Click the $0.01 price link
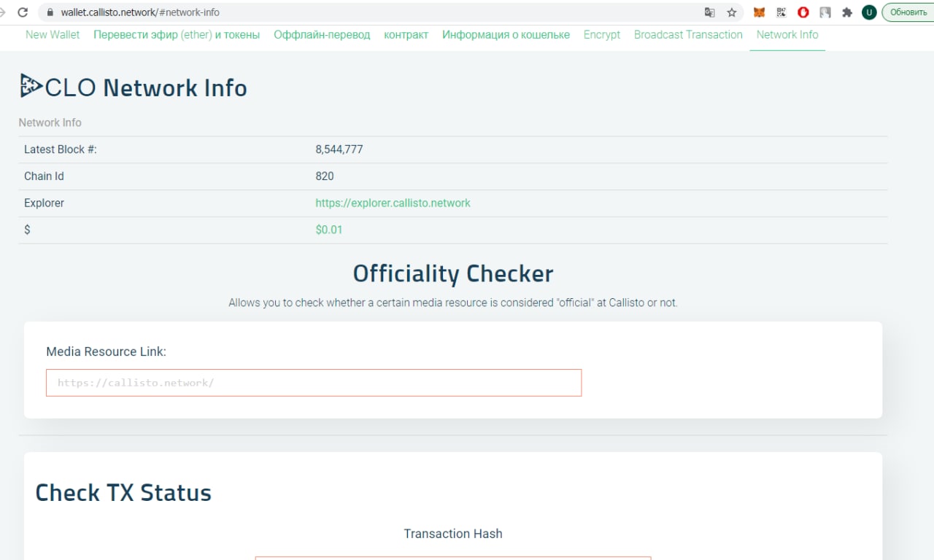 point(329,230)
